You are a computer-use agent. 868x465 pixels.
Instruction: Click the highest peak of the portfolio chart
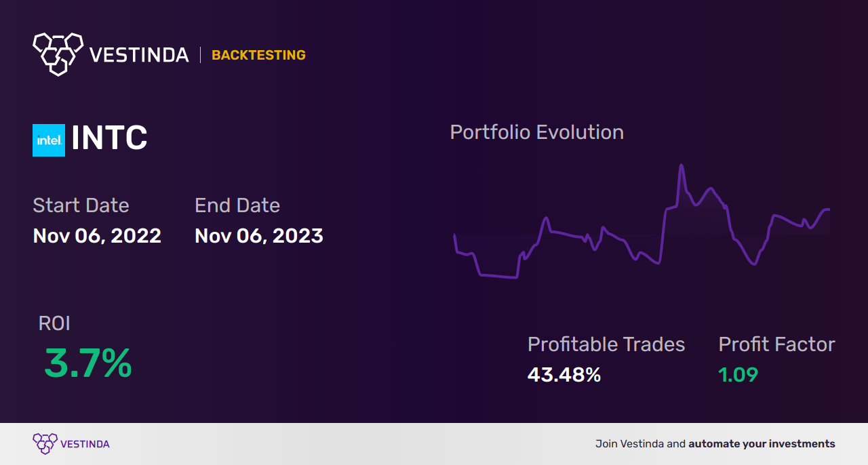[x=680, y=165]
